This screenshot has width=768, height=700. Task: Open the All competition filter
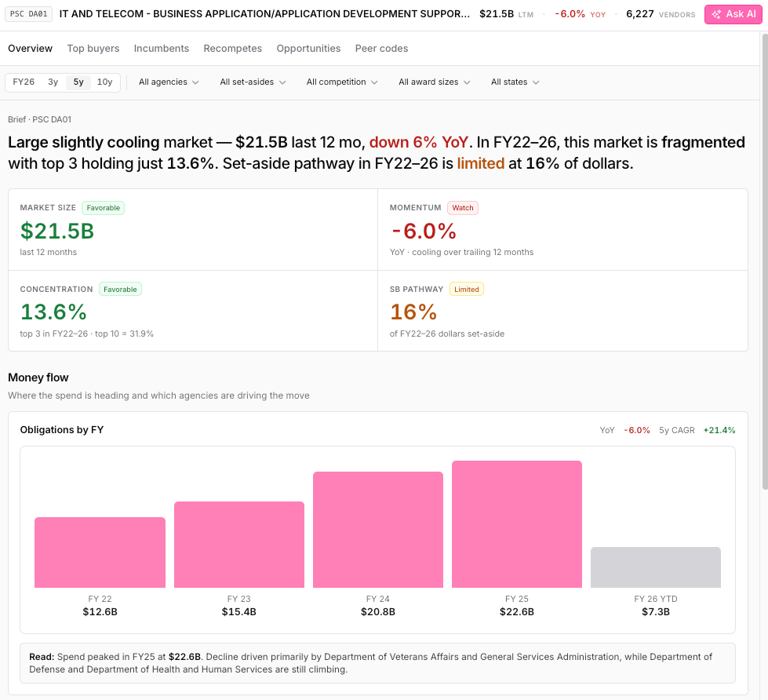342,82
